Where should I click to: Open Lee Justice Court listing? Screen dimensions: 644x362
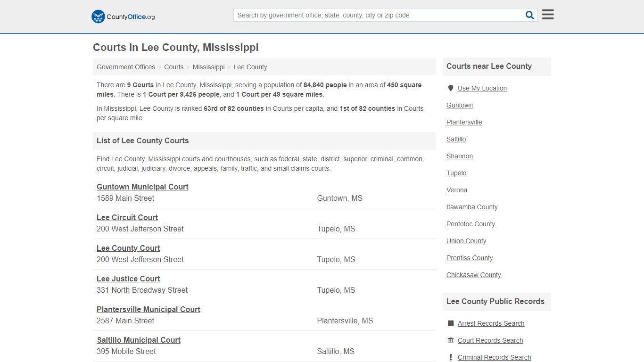(x=128, y=279)
